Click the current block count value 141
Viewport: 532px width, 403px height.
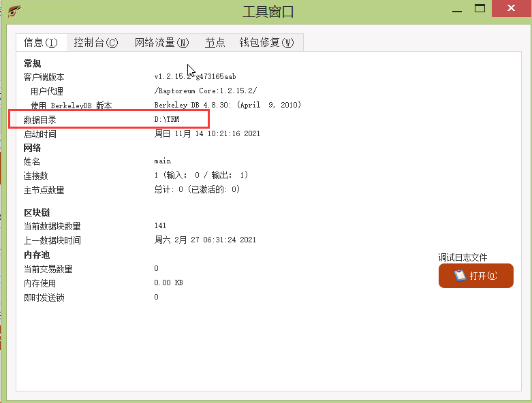[x=160, y=225]
